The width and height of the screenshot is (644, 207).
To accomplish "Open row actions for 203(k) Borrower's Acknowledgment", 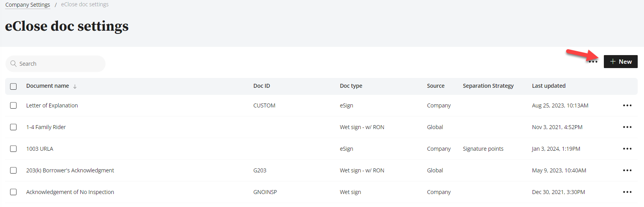I will [x=627, y=170].
